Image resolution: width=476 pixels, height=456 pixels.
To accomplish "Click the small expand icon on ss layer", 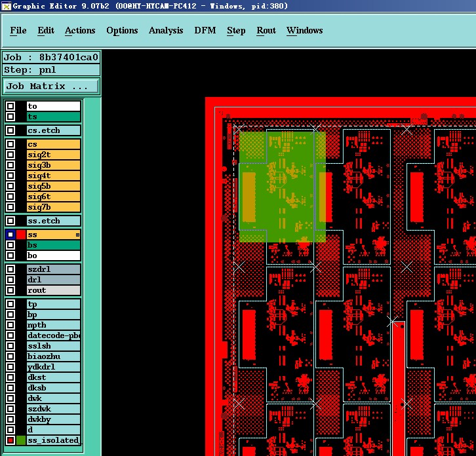I will [78, 235].
